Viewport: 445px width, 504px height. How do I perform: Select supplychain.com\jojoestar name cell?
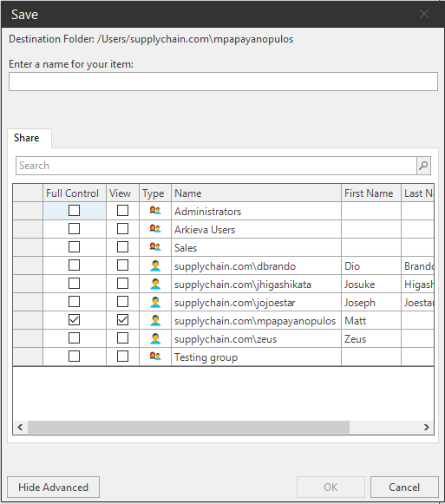pyautogui.click(x=256, y=302)
